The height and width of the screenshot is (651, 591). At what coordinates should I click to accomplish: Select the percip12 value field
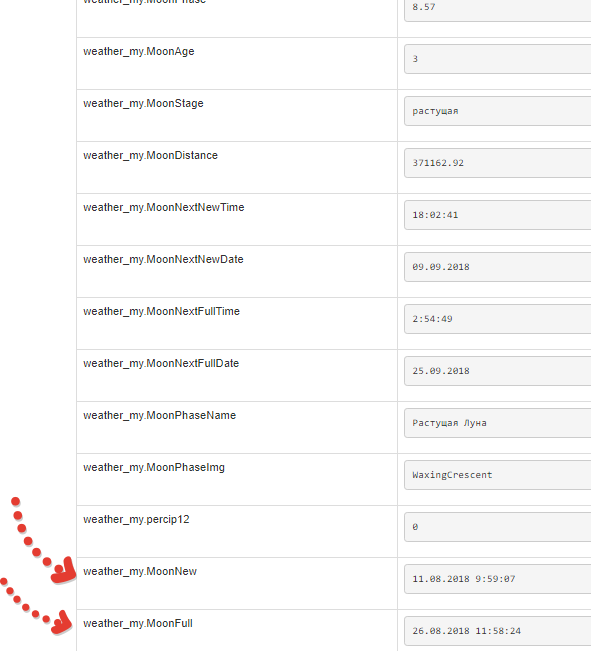pyautogui.click(x=498, y=527)
